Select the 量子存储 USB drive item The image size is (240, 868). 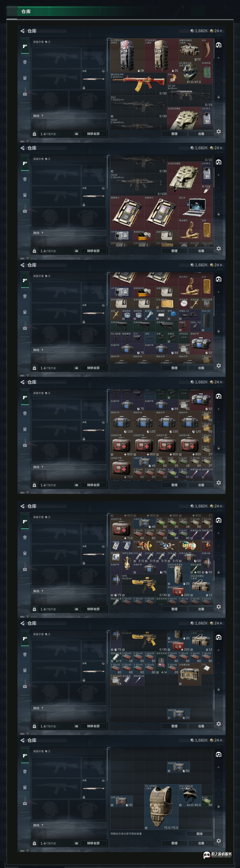pos(207,190)
